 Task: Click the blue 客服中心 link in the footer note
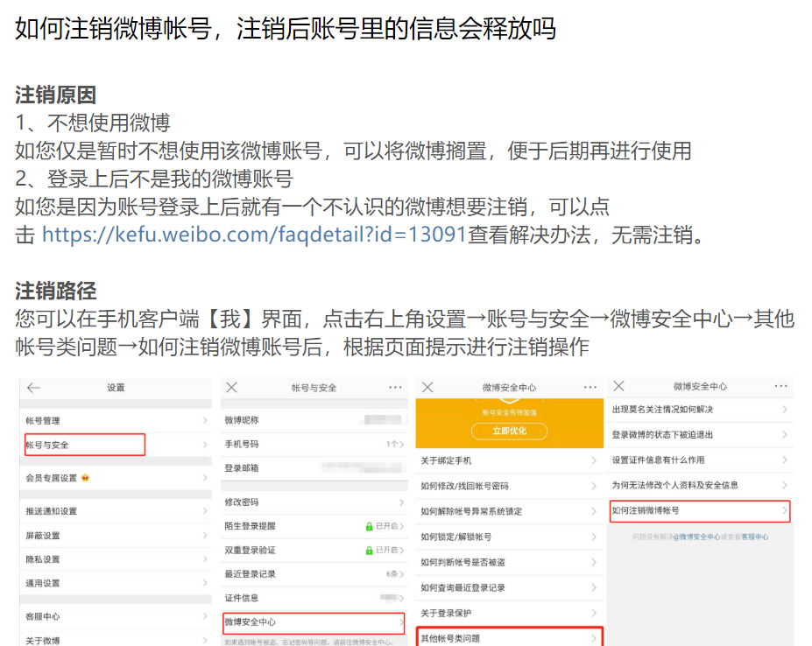coord(754,537)
